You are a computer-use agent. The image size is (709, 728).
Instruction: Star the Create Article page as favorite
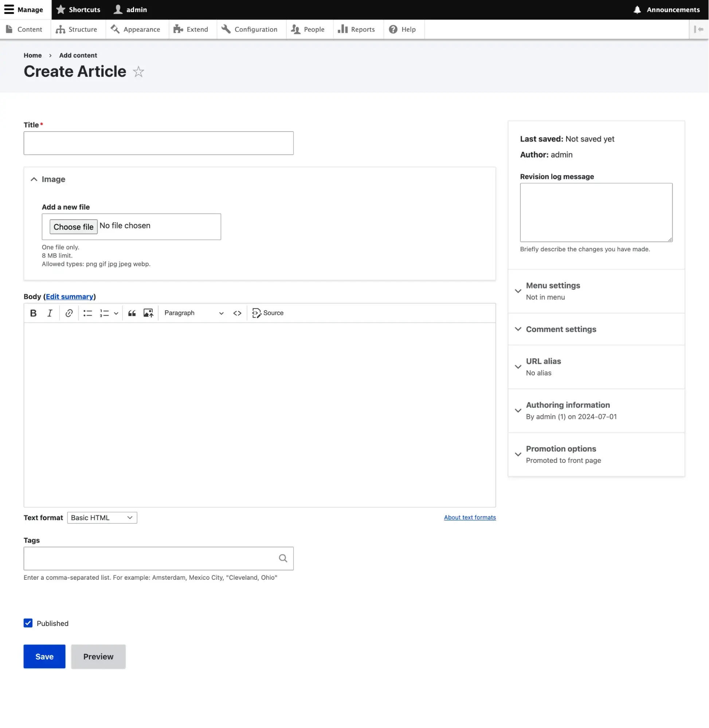click(138, 72)
